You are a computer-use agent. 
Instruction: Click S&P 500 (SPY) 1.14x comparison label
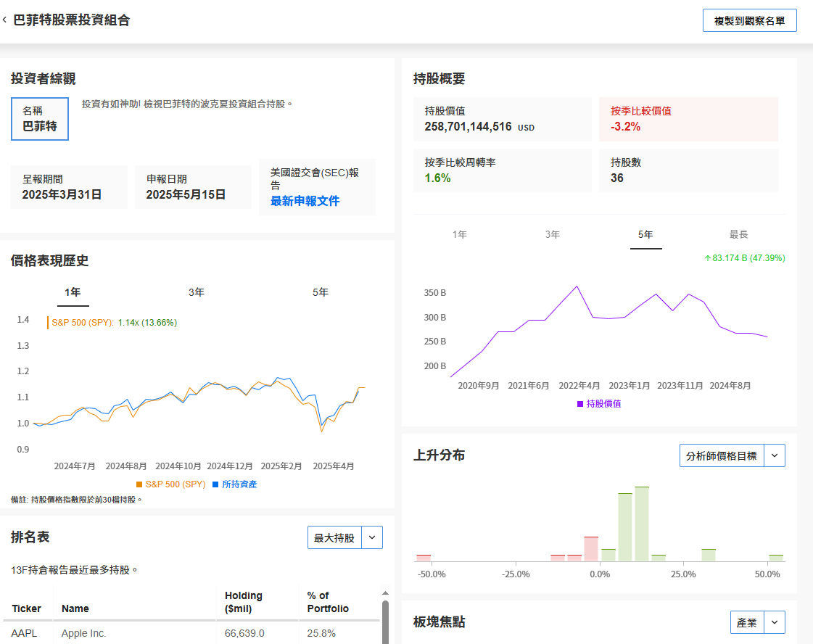tap(114, 323)
